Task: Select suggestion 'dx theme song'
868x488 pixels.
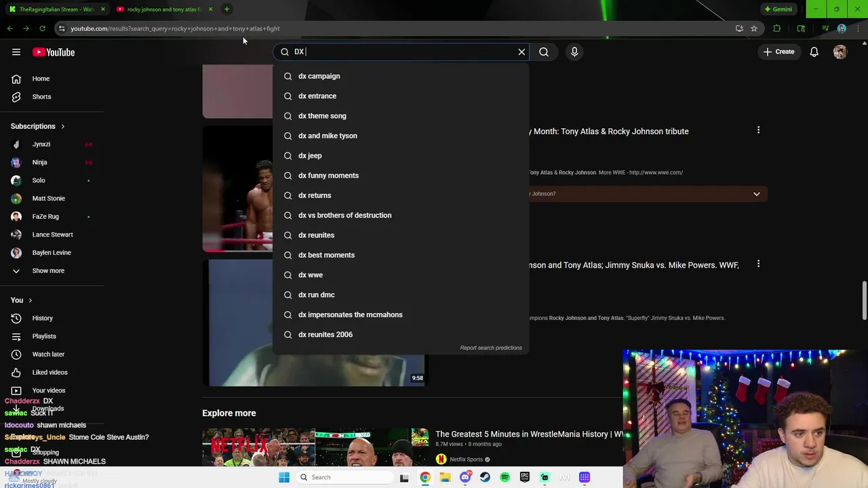Action: pyautogui.click(x=400, y=116)
